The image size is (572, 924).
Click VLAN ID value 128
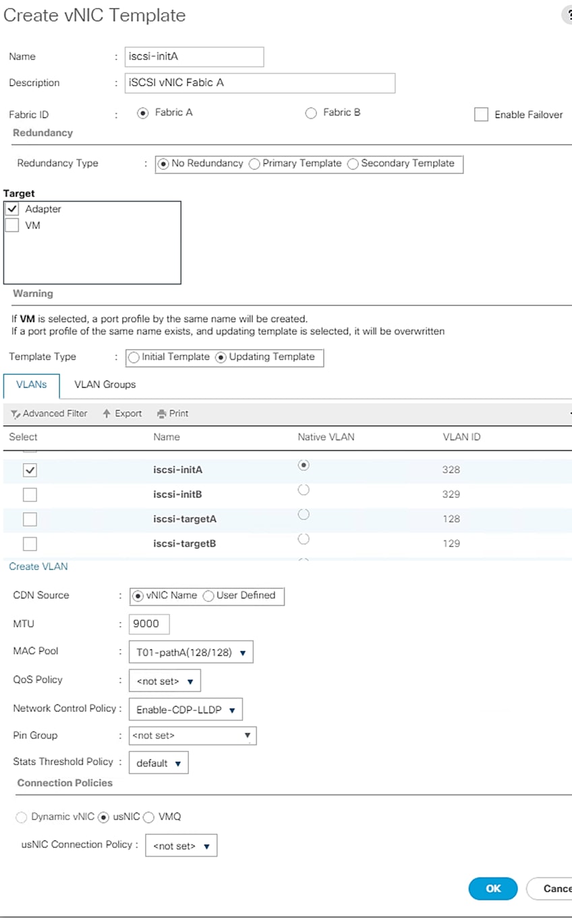tap(451, 519)
